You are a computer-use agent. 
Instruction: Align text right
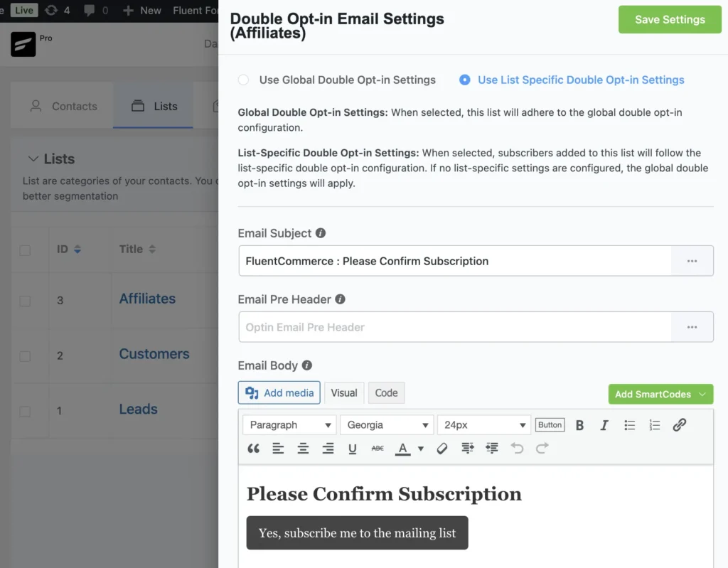(328, 448)
